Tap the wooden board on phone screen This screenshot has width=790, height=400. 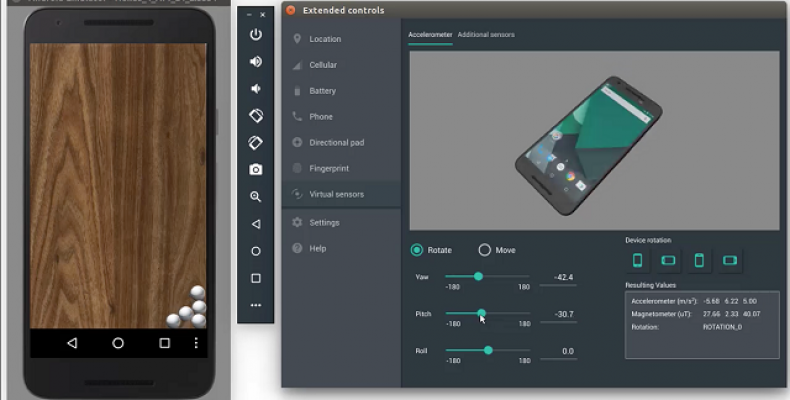click(118, 186)
